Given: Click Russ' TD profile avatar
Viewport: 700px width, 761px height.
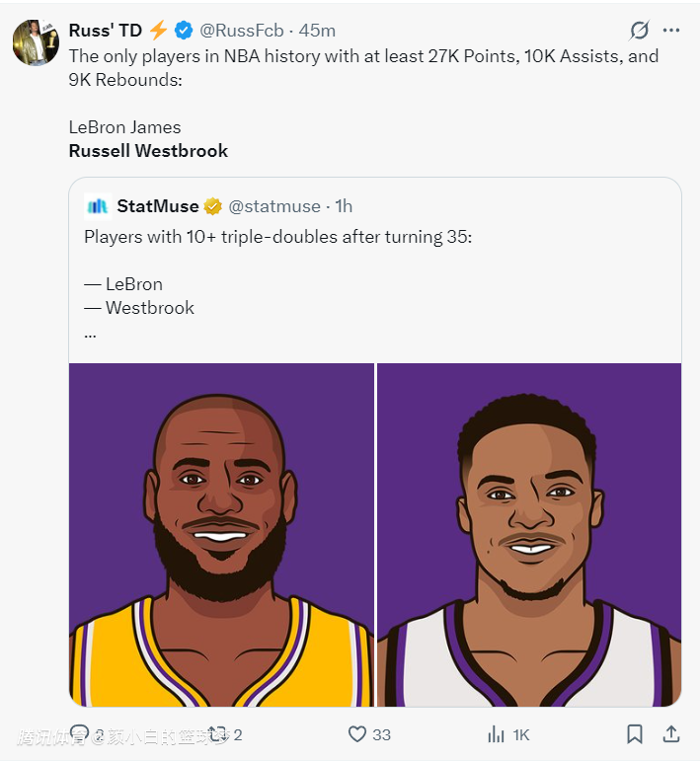Looking at the screenshot, I should [35, 42].
